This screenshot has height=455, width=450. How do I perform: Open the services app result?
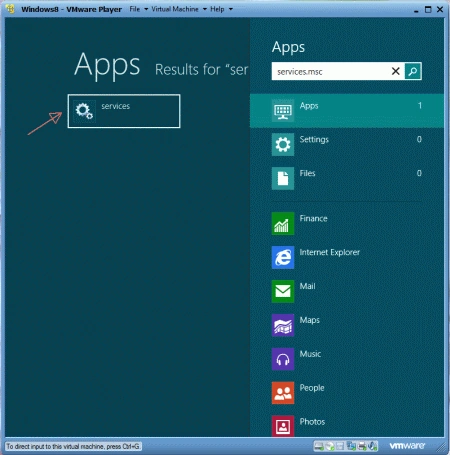coord(124,111)
